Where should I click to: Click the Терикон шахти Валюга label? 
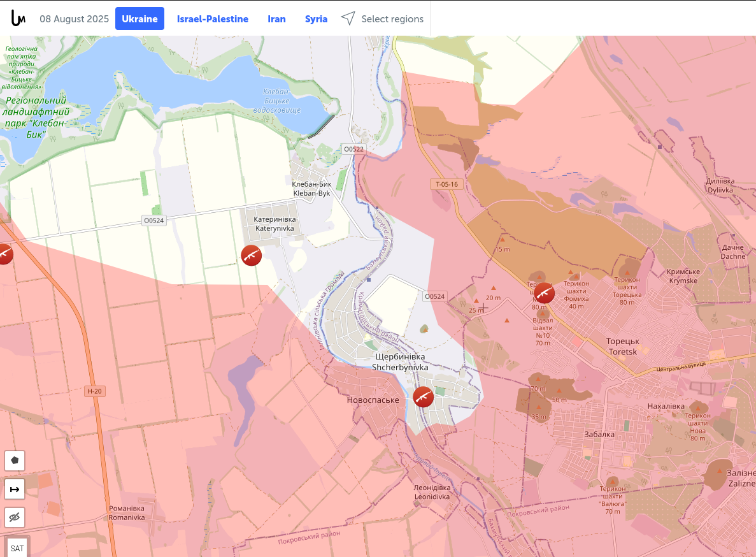613,500
